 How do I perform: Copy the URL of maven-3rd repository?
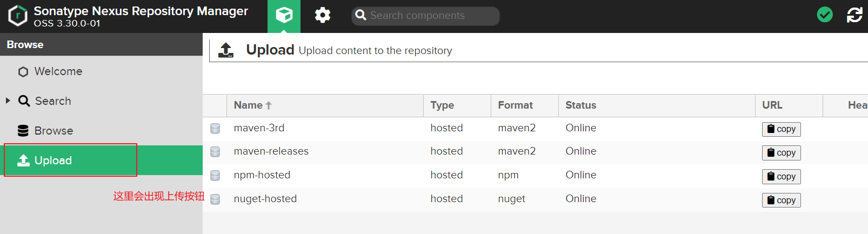point(781,129)
